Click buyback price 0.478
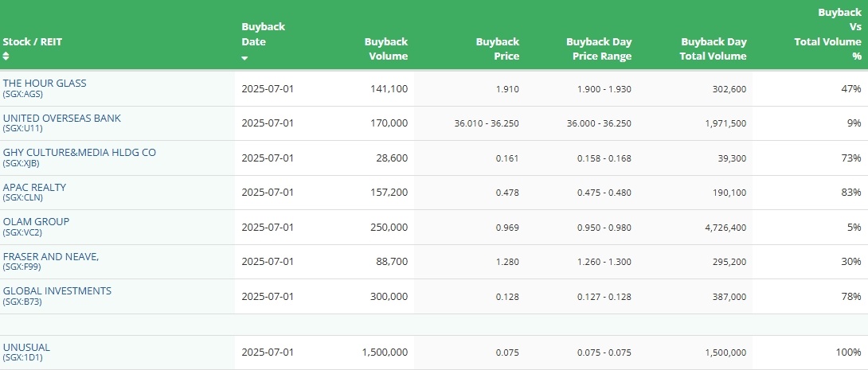Image resolution: width=868 pixels, height=370 pixels. (509, 193)
